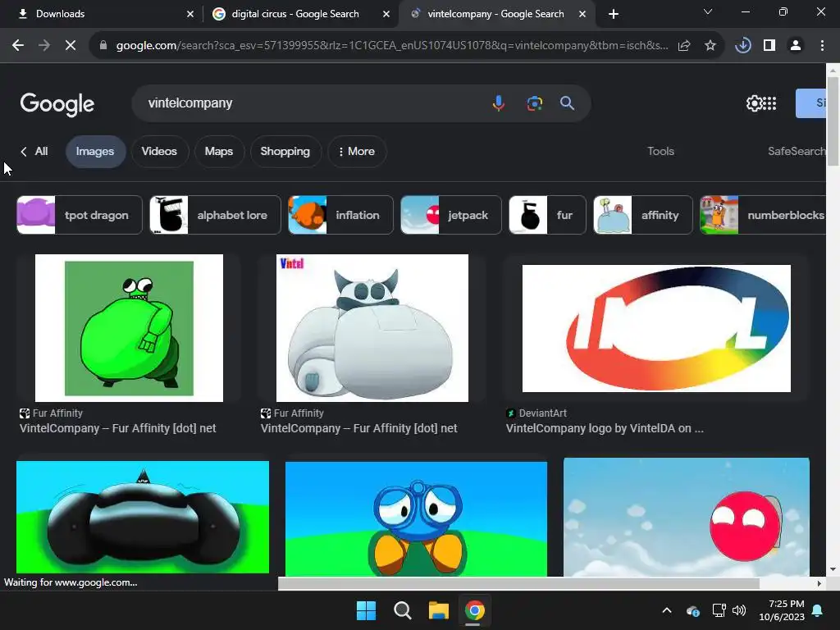Go back to the previous page
Image resolution: width=840 pixels, height=630 pixels.
click(x=18, y=46)
